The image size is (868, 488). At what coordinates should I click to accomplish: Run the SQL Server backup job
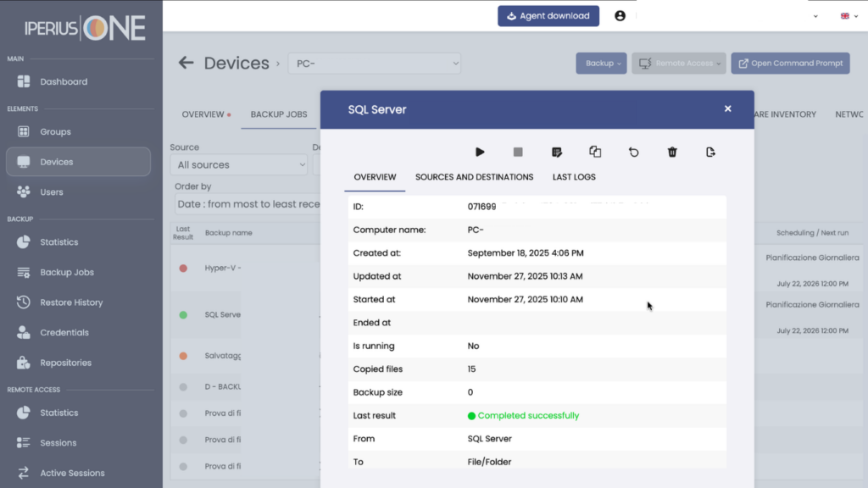[x=480, y=152]
